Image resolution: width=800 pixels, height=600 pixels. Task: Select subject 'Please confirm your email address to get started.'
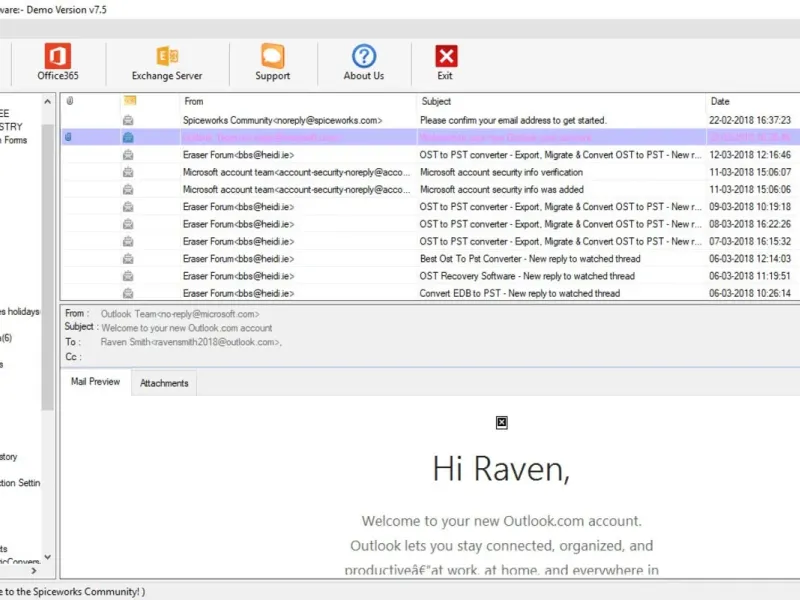513,120
